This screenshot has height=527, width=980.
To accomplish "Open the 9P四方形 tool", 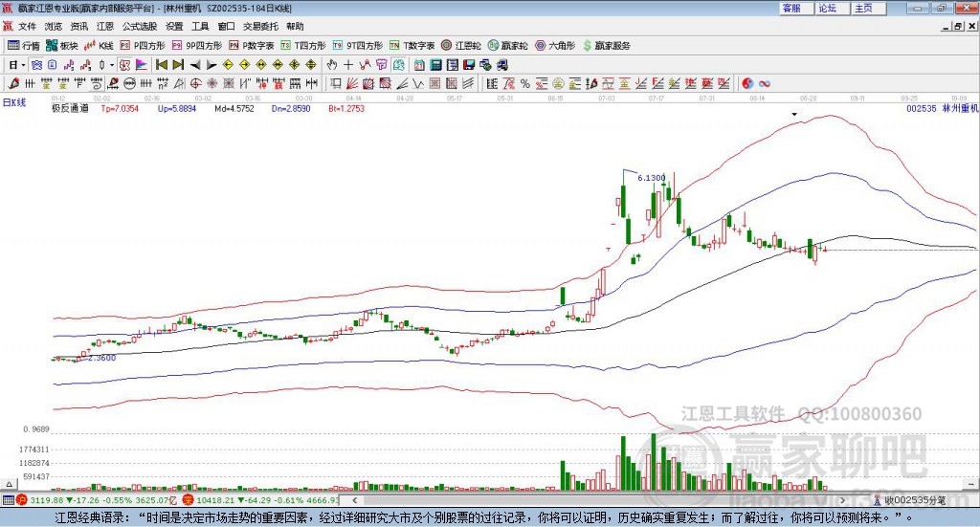I will click(197, 46).
